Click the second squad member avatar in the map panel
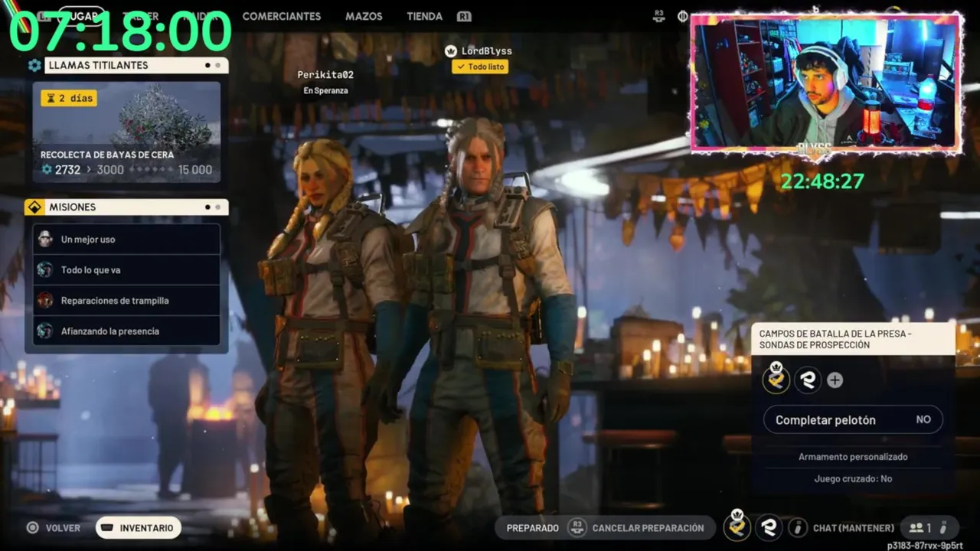The image size is (980, 551). tap(808, 380)
